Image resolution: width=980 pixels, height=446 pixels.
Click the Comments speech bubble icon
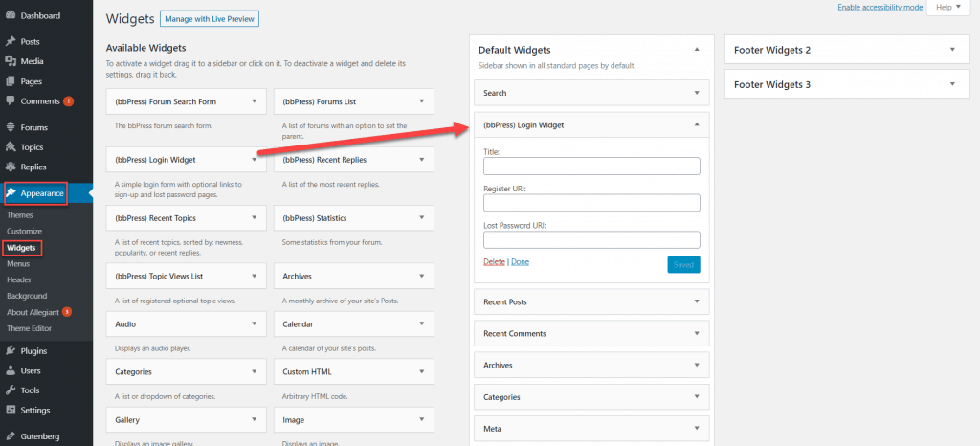(x=10, y=100)
